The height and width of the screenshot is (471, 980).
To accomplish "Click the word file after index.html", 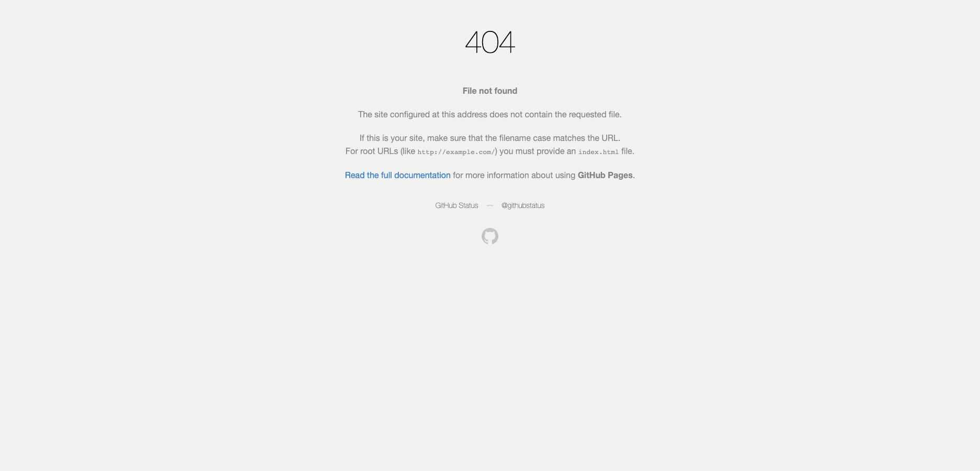I will (627, 151).
